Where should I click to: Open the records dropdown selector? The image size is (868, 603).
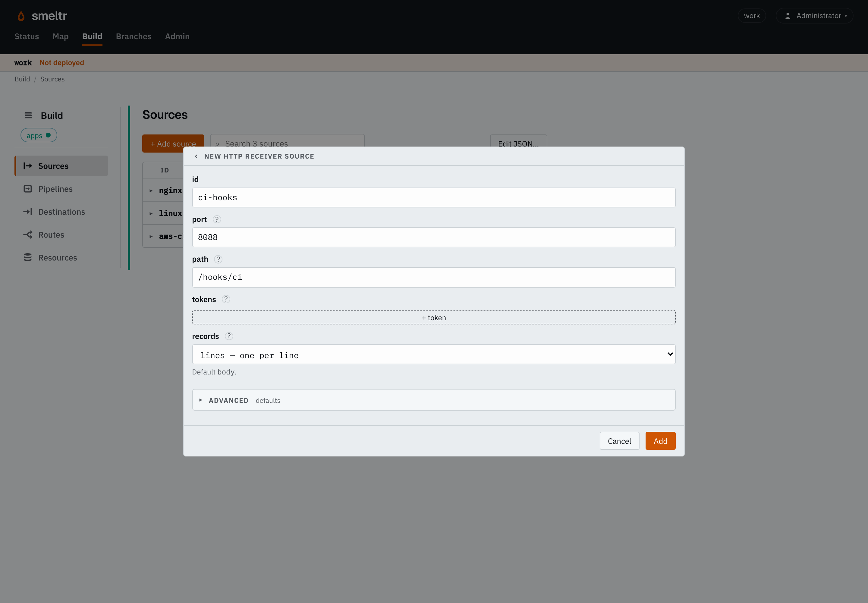(x=434, y=354)
